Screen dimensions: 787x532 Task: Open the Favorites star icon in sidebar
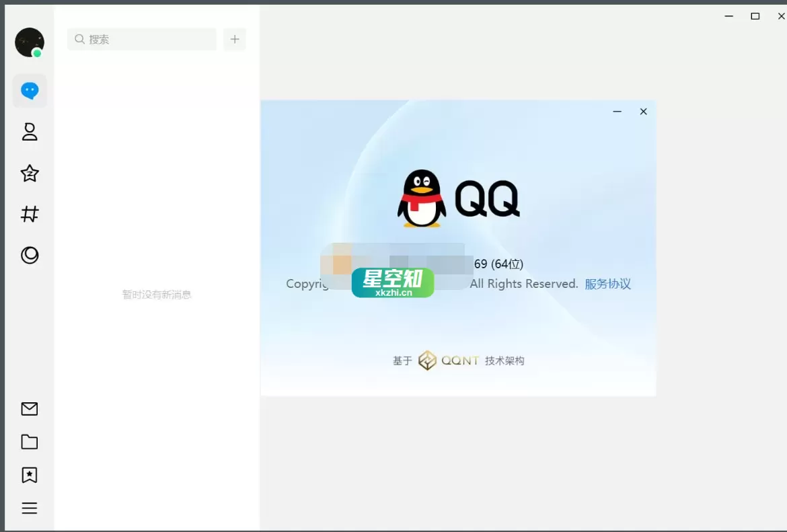pyautogui.click(x=29, y=173)
